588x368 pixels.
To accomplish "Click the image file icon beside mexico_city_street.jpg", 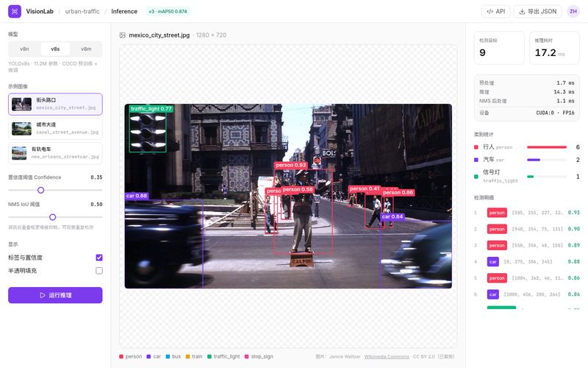I will pyautogui.click(x=122, y=35).
